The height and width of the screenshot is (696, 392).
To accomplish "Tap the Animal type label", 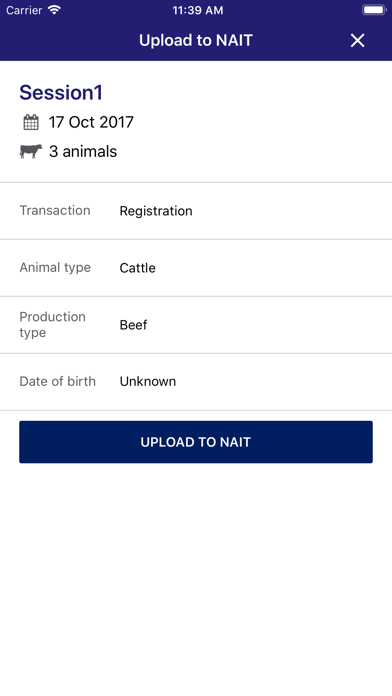I will (55, 268).
